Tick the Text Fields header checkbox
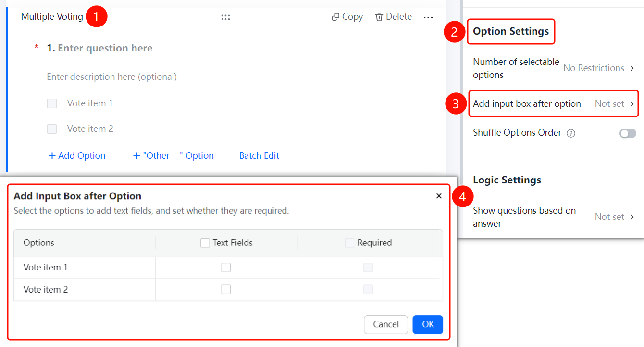644x347 pixels. [205, 243]
